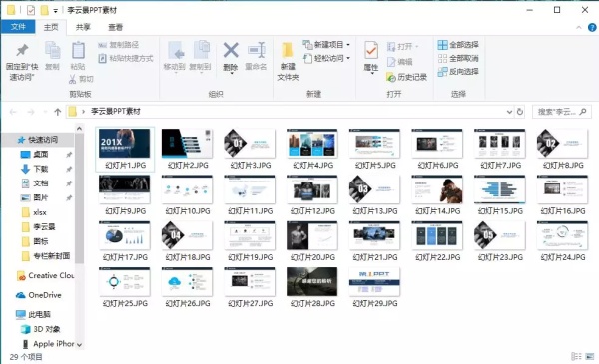
Task: Click 全部取消 in ribbon
Action: [x=458, y=58]
